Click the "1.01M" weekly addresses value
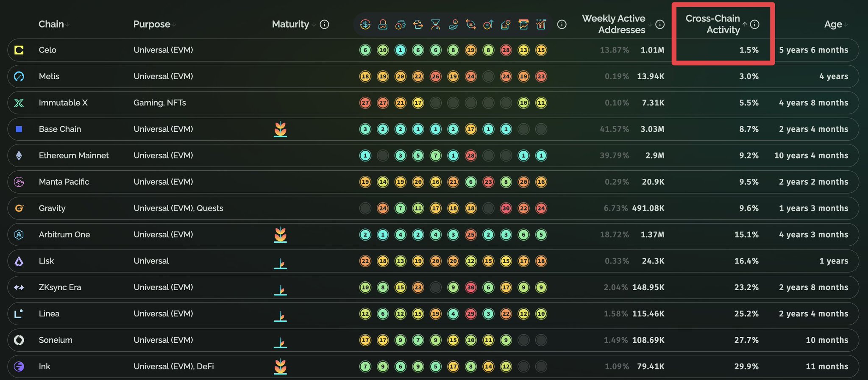The height and width of the screenshot is (380, 868). [x=652, y=50]
